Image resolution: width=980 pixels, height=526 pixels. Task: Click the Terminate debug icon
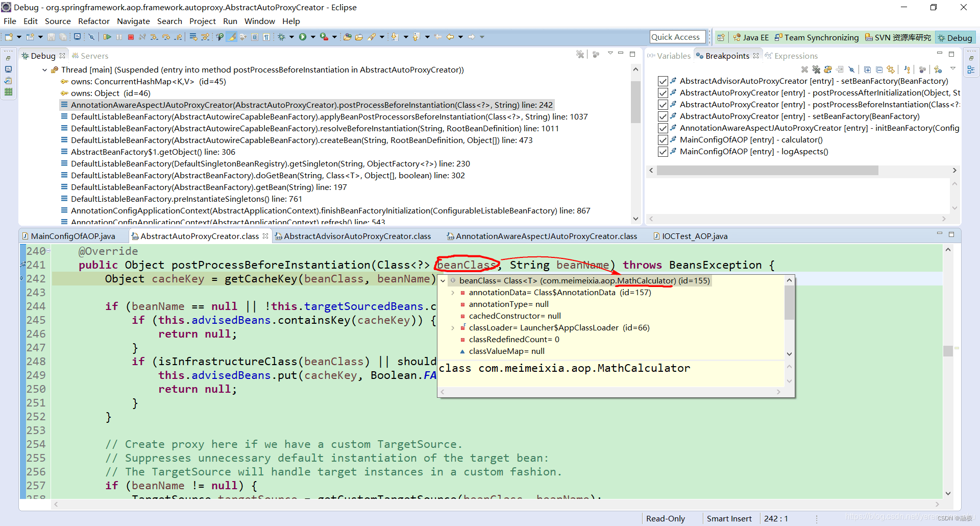pos(131,37)
